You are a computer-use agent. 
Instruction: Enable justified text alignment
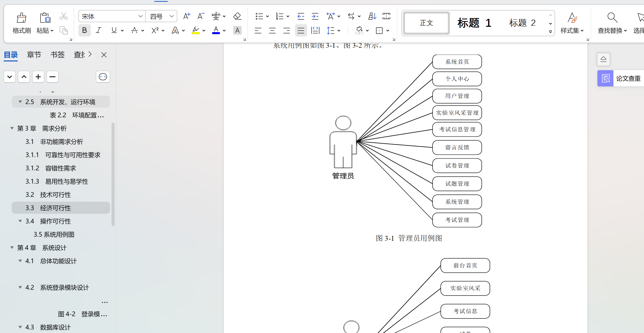click(301, 31)
